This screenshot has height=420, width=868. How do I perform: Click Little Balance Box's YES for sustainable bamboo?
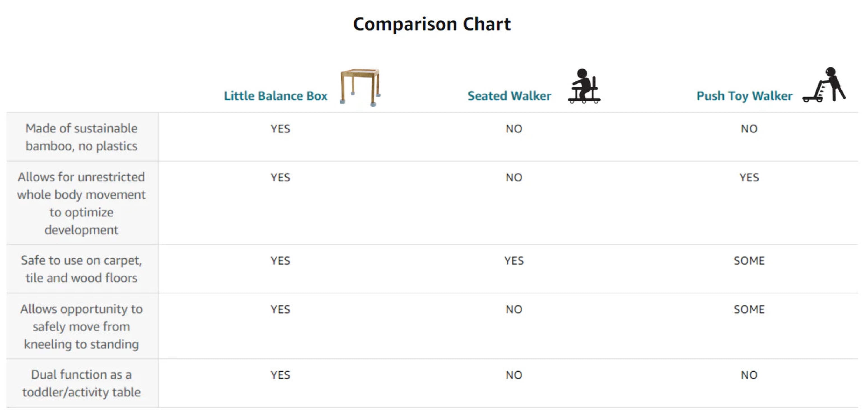point(280,129)
